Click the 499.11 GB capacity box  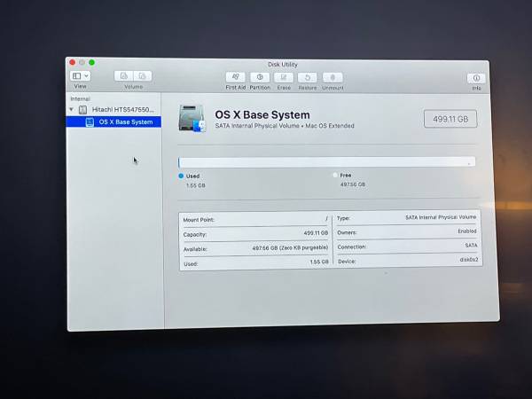(450, 119)
